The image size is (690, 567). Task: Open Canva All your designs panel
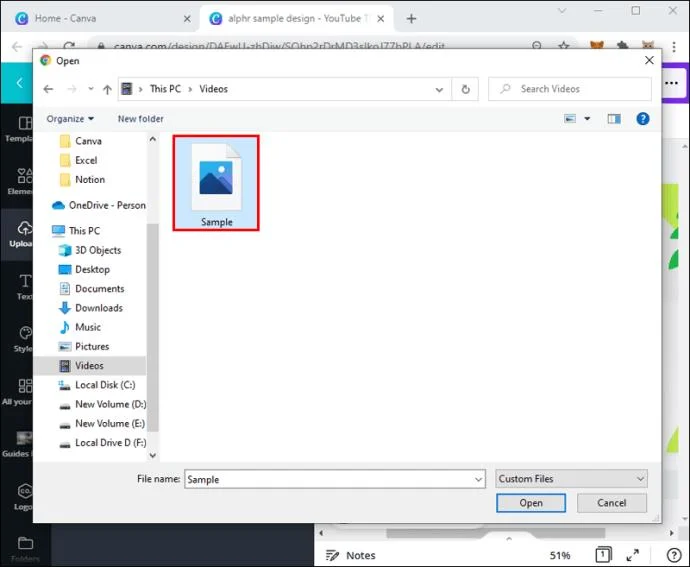(x=18, y=392)
